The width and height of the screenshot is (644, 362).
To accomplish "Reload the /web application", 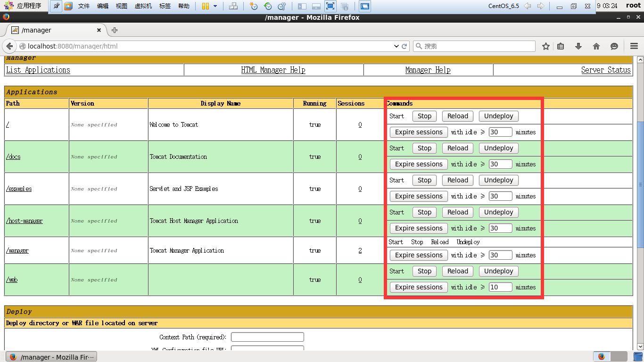I will [x=458, y=271].
